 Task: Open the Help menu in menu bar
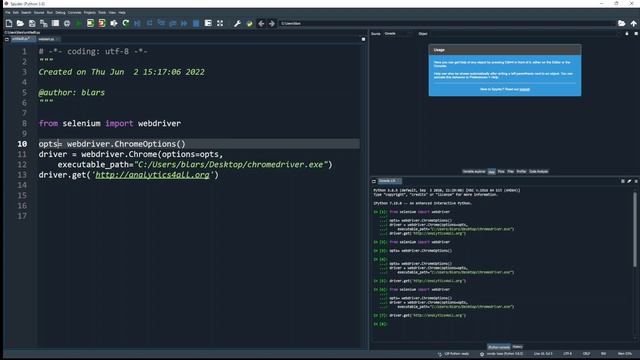coord(122,13)
